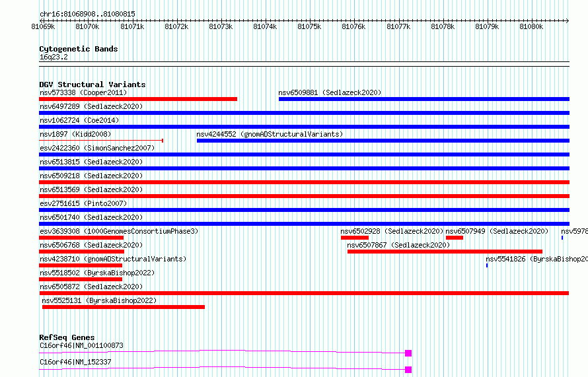Open nsv6506768 (Sedlazeck2020) variant
Image resolution: width=588 pixels, height=377 pixels.
pos(91,245)
